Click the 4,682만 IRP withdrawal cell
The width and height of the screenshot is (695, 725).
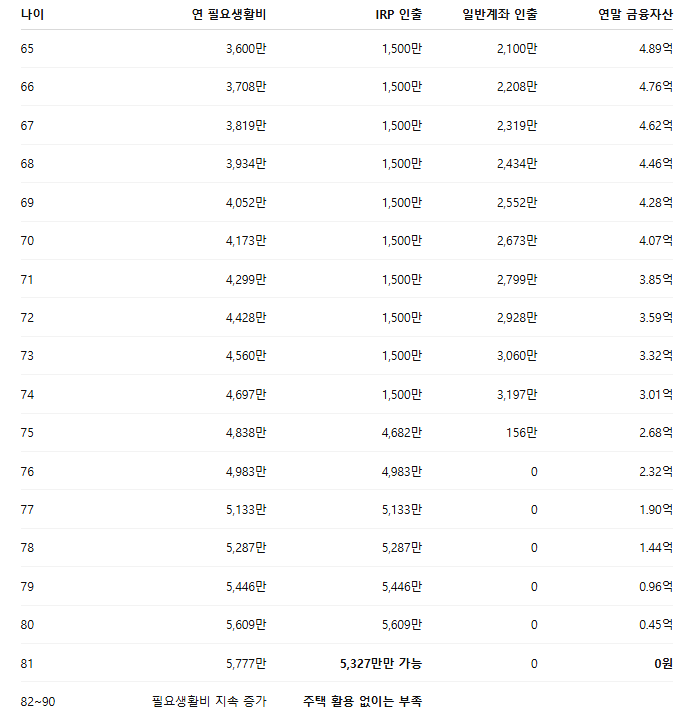pos(402,433)
